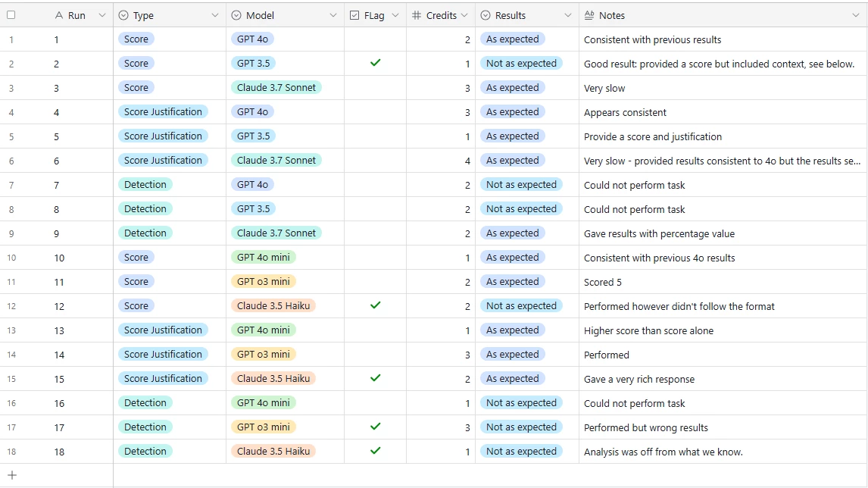Click Claude 3.7 Sonnet tag in run 3
The width and height of the screenshot is (868, 488).
[x=276, y=87]
